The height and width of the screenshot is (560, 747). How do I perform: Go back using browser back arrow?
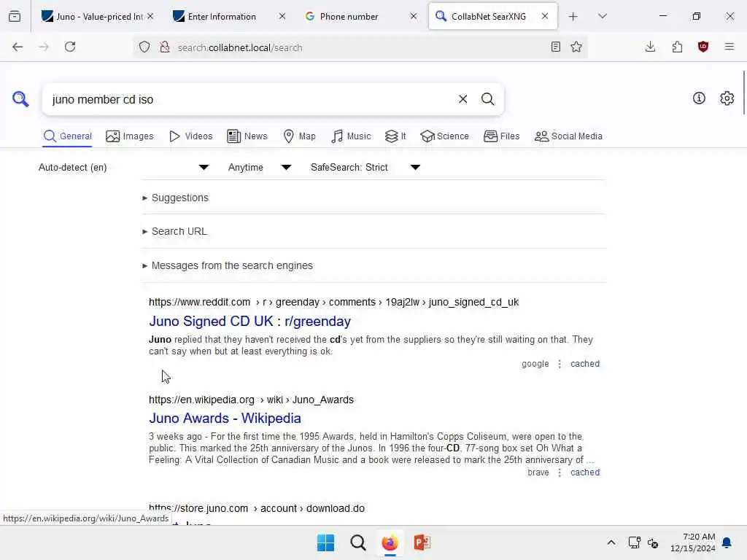coord(18,47)
